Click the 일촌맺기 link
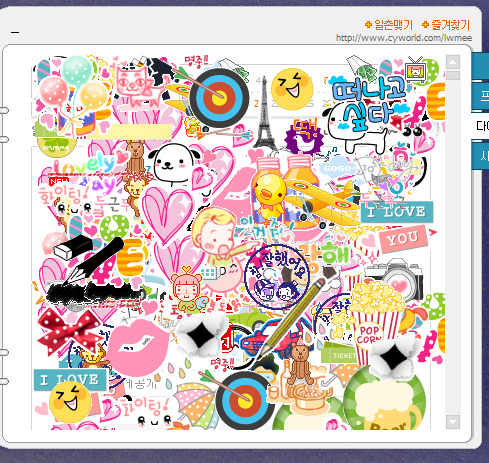Viewport: 489px width, 463px height. pos(389,25)
